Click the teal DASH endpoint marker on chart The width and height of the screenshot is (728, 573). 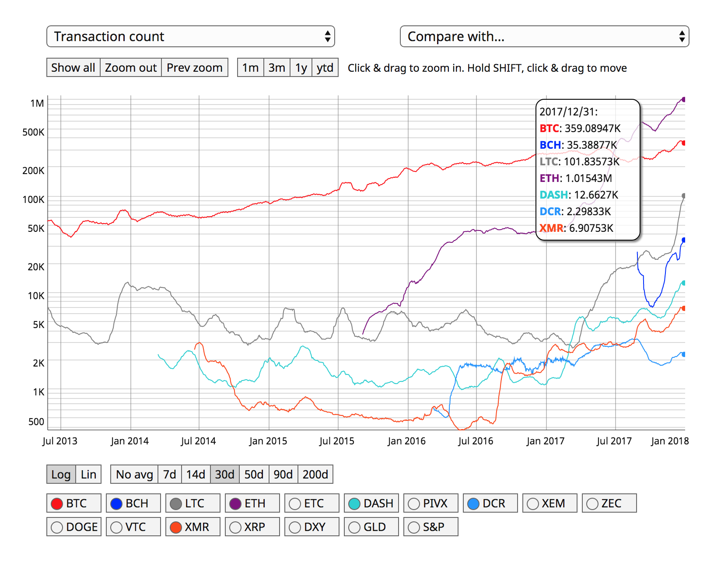click(x=683, y=283)
